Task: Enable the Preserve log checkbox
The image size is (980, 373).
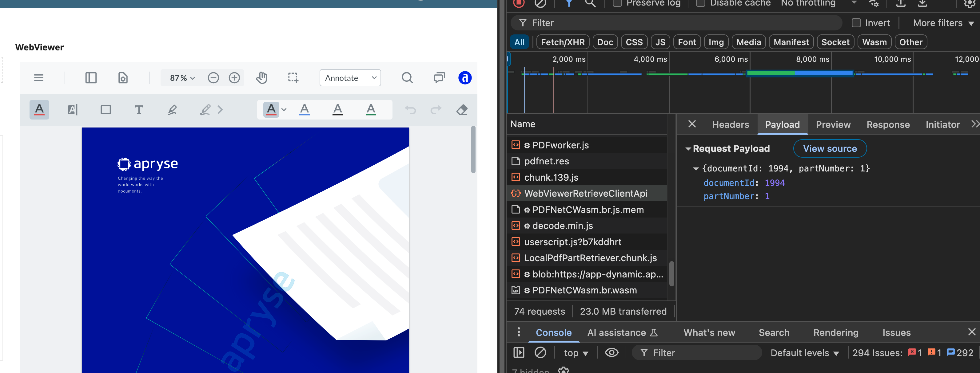Action: pos(617,3)
